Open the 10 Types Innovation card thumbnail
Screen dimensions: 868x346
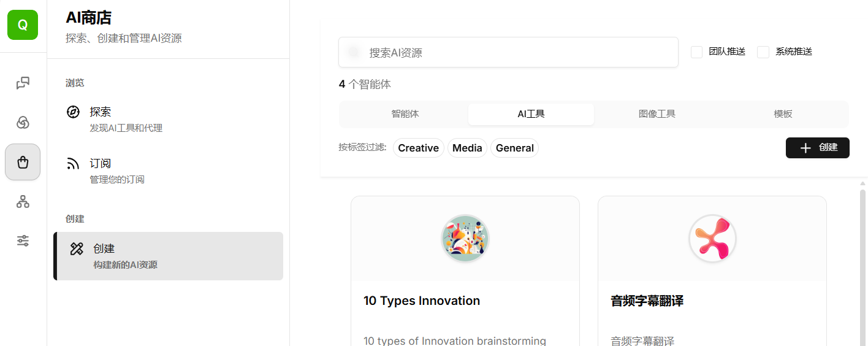tap(465, 239)
